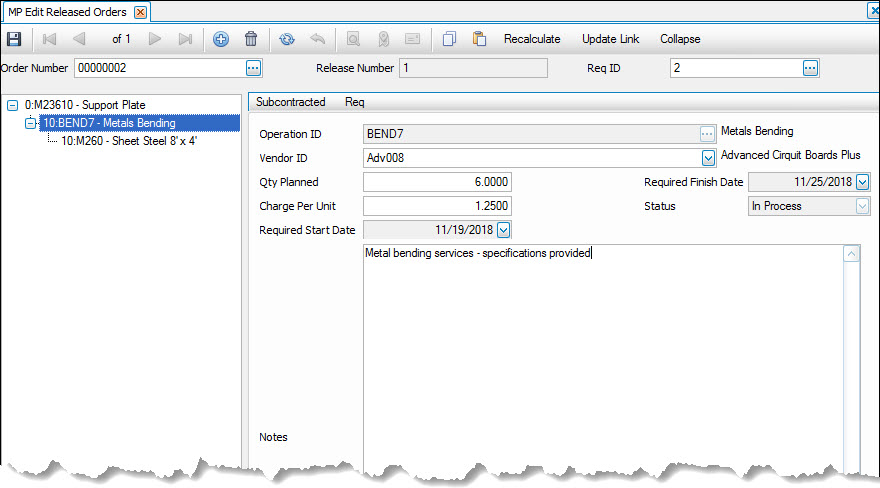Click the Update Link button
The height and width of the screenshot is (488, 880).
click(613, 39)
